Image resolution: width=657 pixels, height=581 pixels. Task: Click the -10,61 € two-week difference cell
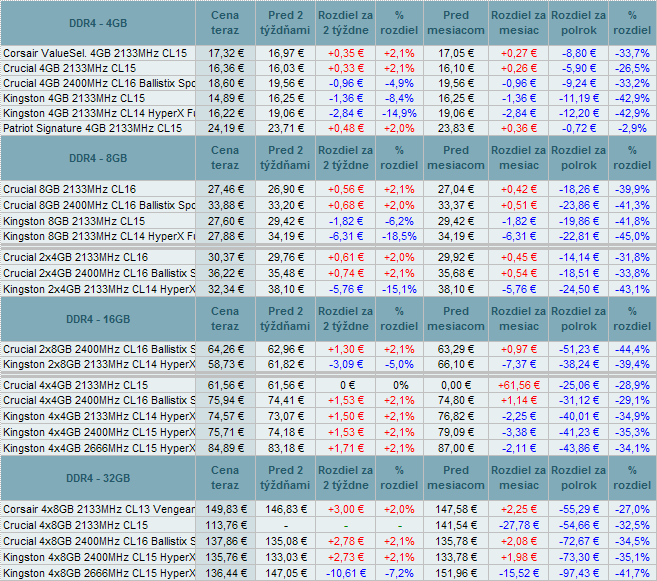(x=346, y=573)
